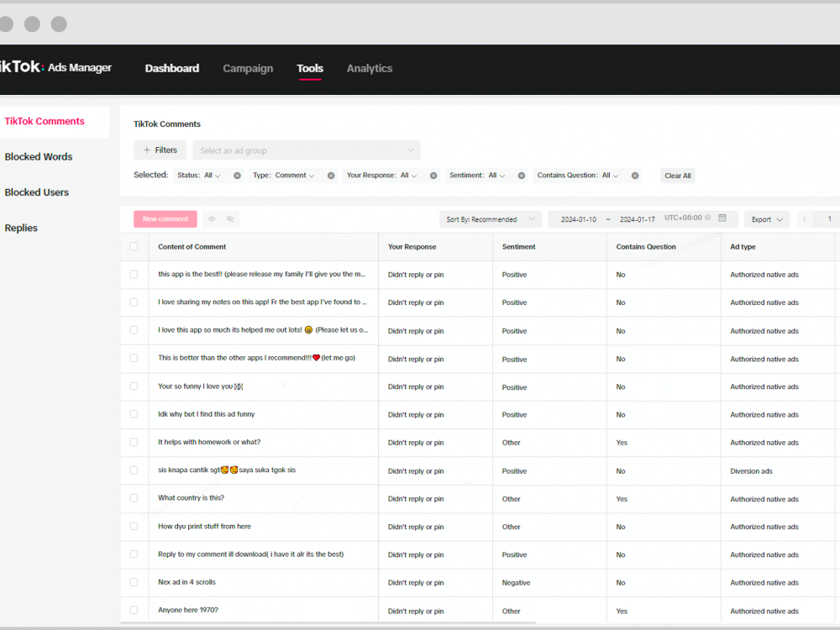Remove the Contains Question filter chip
The width and height of the screenshot is (840, 630).
pyautogui.click(x=635, y=176)
